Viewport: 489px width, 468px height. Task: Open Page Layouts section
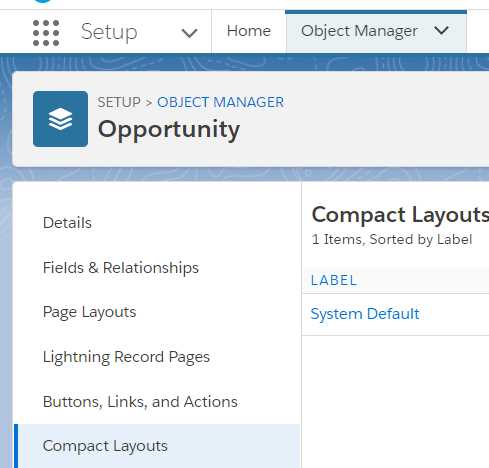[89, 312]
